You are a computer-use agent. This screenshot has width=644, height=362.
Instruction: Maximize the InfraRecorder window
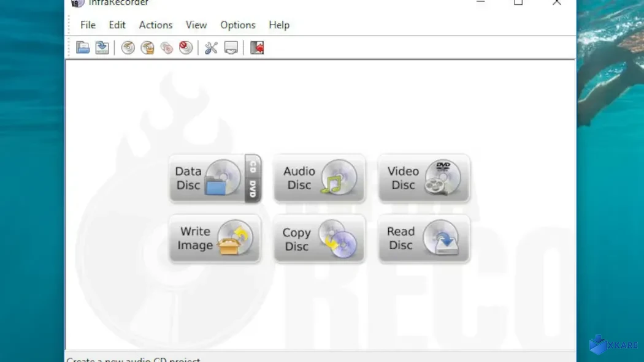click(518, 2)
